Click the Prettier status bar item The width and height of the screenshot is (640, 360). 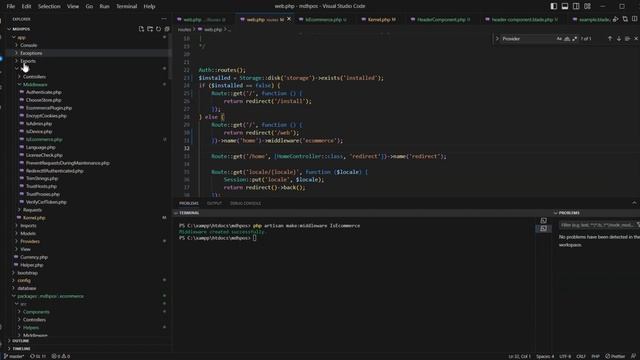(615, 356)
